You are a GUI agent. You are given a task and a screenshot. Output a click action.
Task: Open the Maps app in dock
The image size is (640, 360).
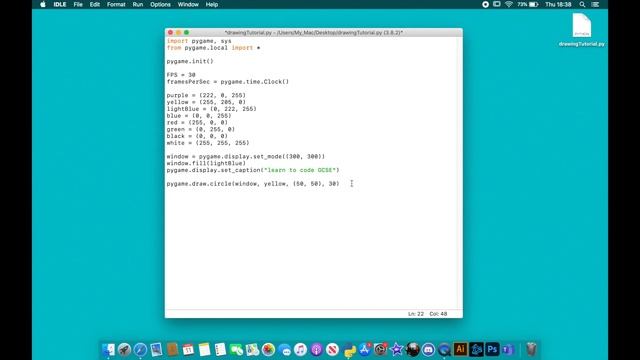coord(252,350)
